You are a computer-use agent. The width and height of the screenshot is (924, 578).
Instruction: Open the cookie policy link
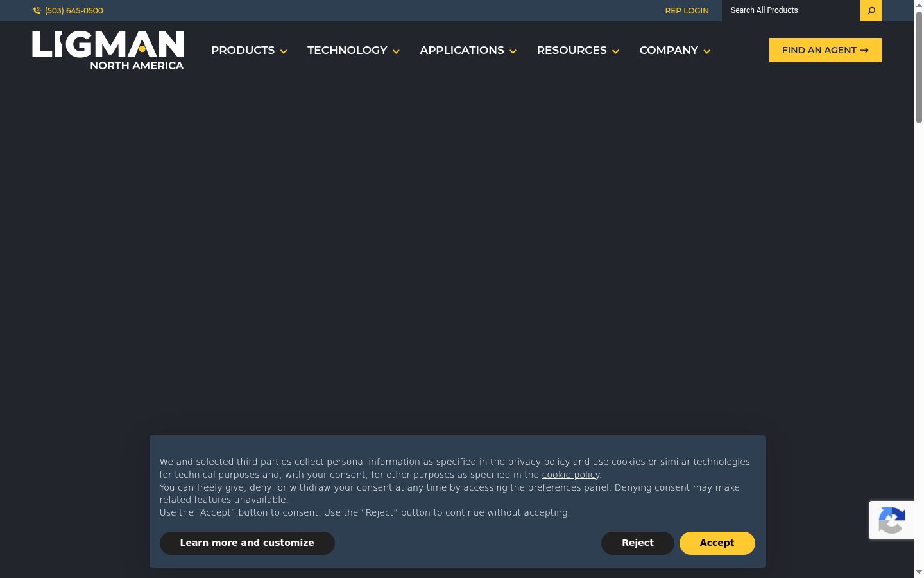(570, 475)
